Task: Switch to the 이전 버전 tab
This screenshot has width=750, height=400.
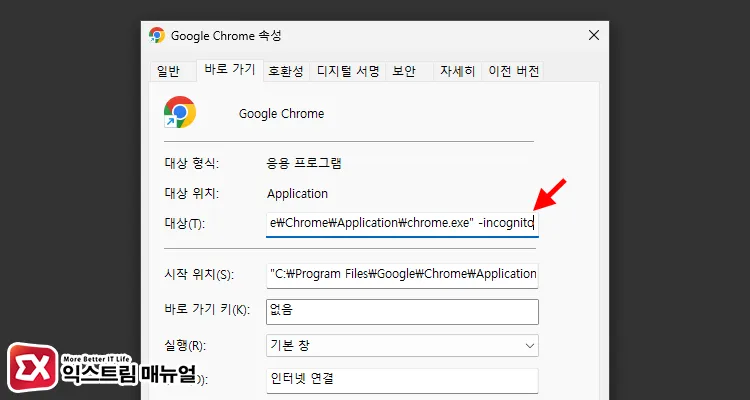Action: [513, 71]
